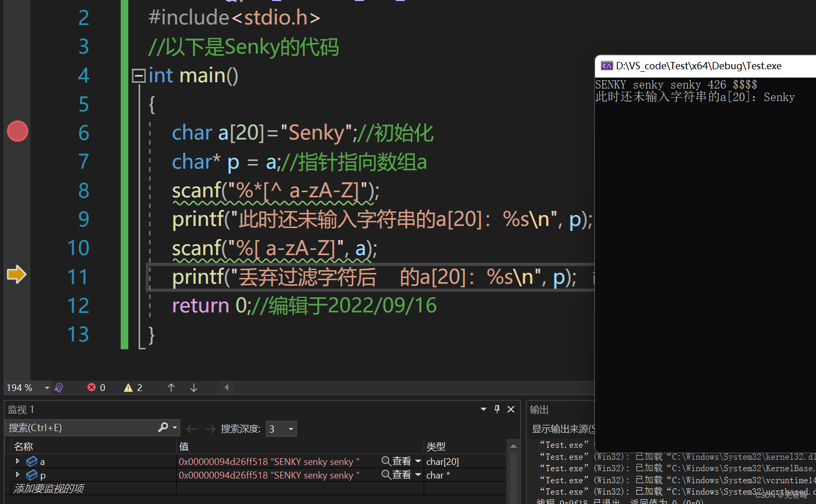The height and width of the screenshot is (504, 816).
Task: Click the cube icon for variable p
Action: coord(32,475)
